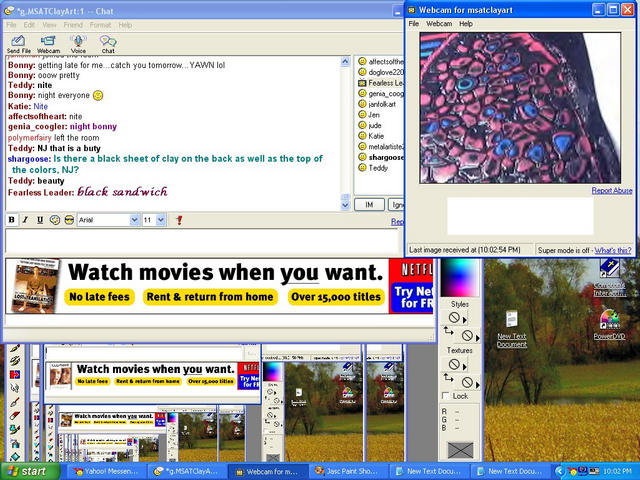Expand the background Styles flyout arrow
Image resolution: width=640 pixels, height=480 pixels.
tap(478, 338)
